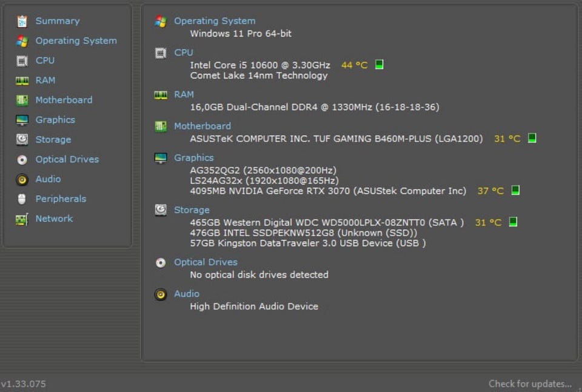The height and width of the screenshot is (392, 582).
Task: Select CPU in the sidebar
Action: pos(45,61)
